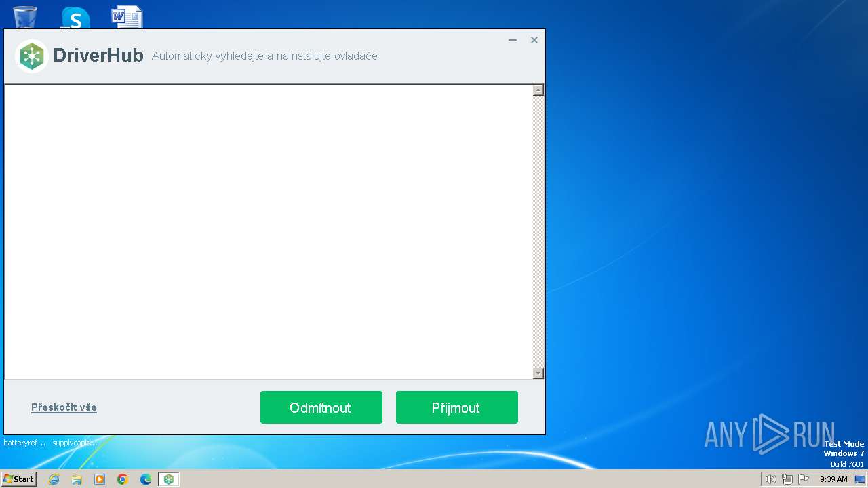Open the Action Center flag icon
The width and height of the screenshot is (868, 488).
coord(804,479)
